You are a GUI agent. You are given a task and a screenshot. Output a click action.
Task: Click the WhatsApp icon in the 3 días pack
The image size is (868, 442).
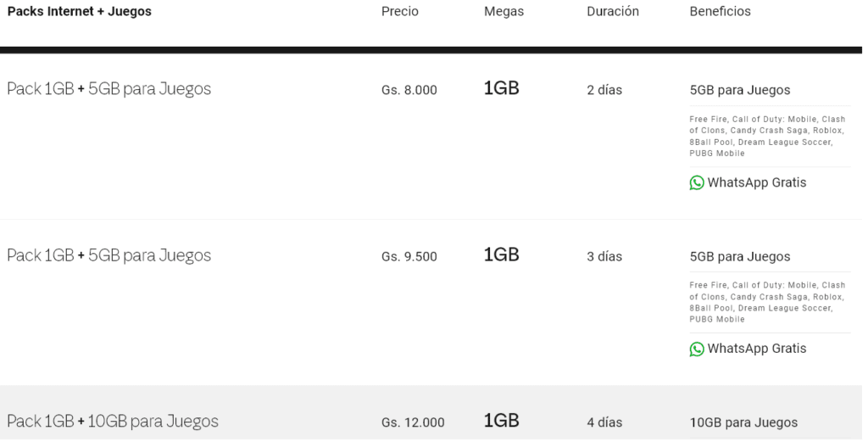(697, 349)
